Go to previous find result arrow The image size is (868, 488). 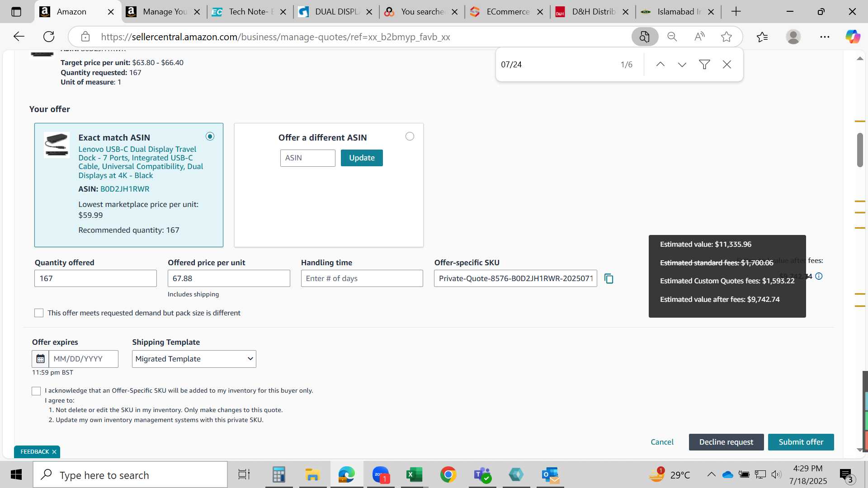(660, 65)
